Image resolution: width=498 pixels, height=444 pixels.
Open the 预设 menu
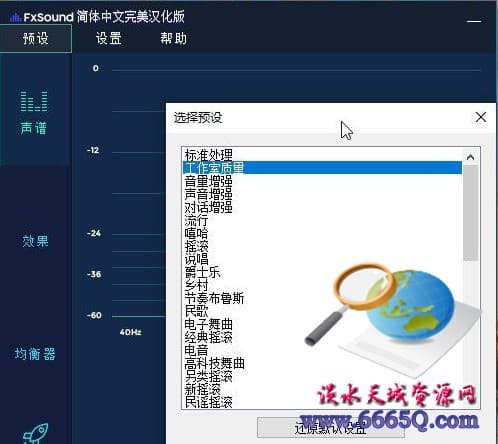pyautogui.click(x=36, y=38)
